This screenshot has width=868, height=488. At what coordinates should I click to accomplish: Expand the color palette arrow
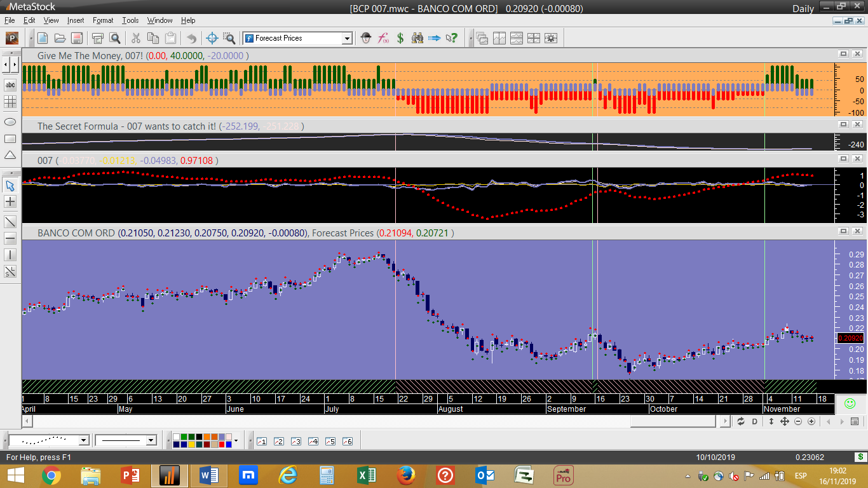[x=236, y=440]
